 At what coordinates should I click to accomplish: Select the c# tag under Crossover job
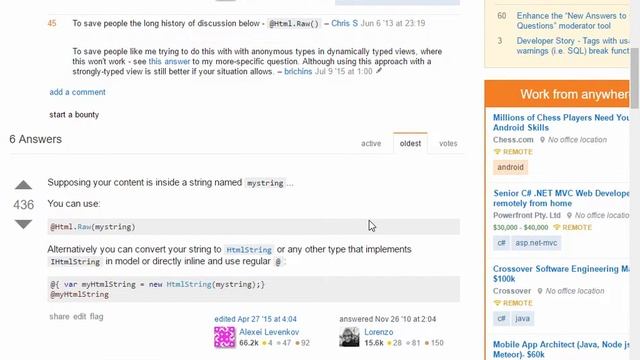[x=501, y=318]
